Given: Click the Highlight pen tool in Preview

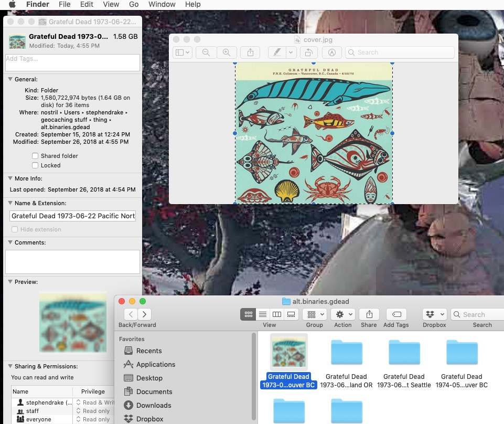Looking at the screenshot, I should (x=277, y=52).
